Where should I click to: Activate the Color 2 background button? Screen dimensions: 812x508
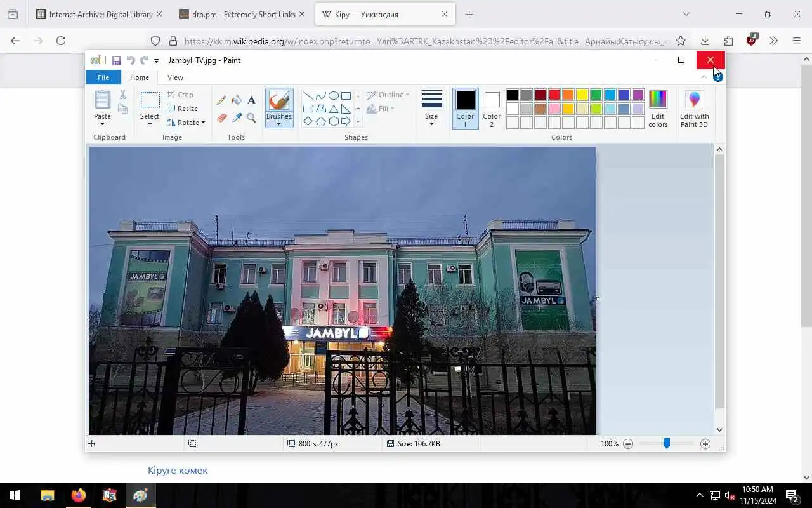click(x=492, y=108)
